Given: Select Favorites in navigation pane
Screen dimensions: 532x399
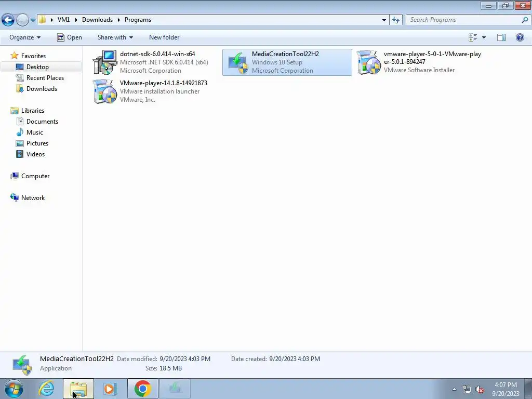Looking at the screenshot, I should [x=33, y=56].
